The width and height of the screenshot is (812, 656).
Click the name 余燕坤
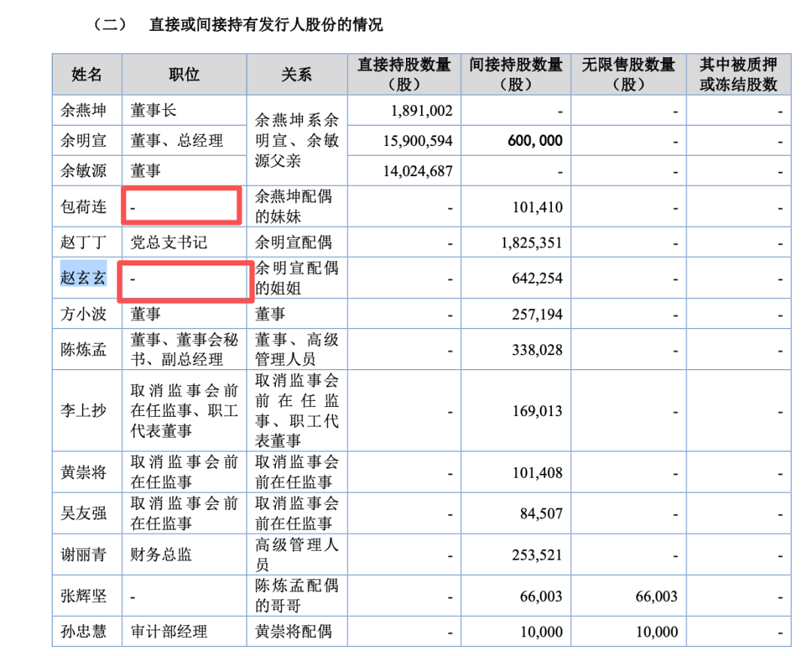coord(83,111)
